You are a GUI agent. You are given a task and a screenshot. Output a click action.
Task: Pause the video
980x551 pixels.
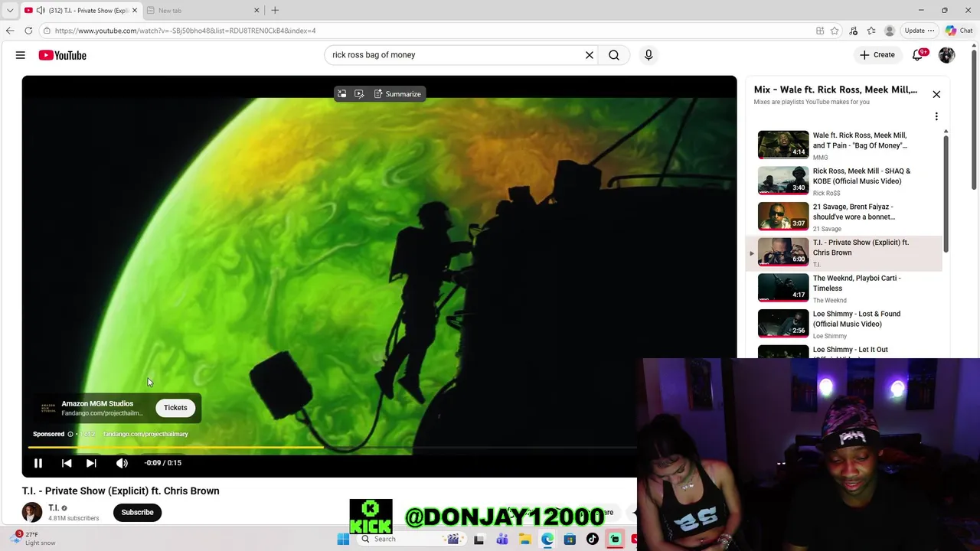click(38, 463)
